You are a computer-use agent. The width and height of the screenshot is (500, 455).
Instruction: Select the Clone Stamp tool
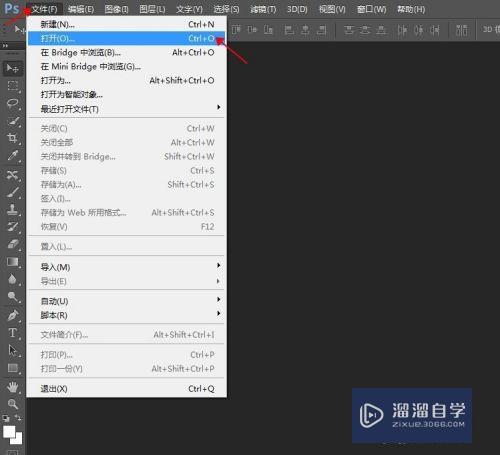[x=13, y=209]
